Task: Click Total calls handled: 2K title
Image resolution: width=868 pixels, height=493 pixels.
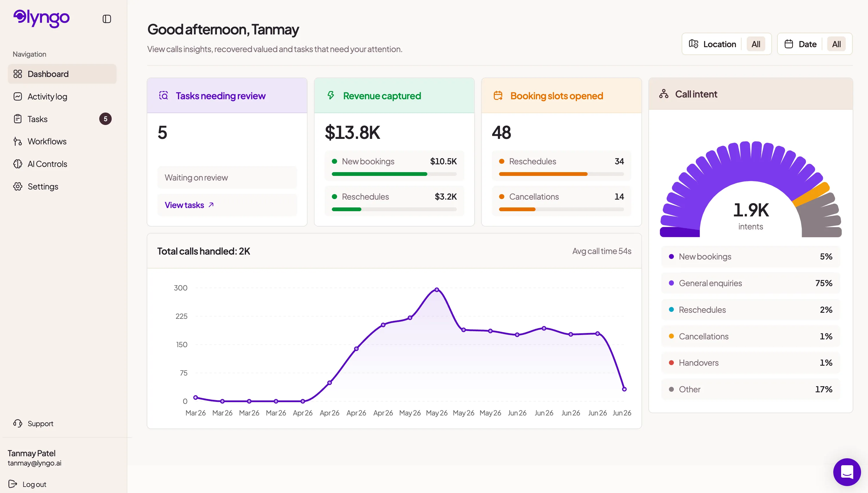Action: coord(203,251)
